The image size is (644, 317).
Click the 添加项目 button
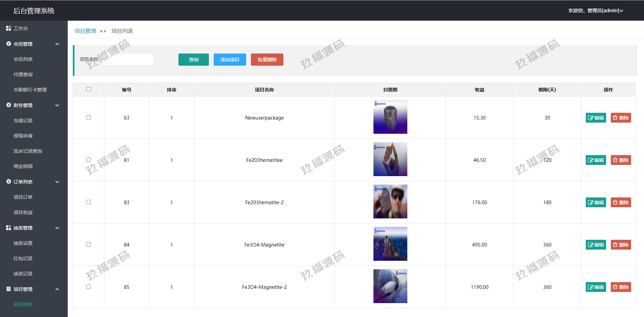[230, 60]
